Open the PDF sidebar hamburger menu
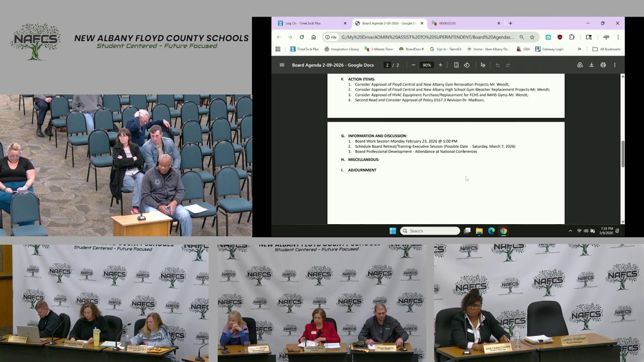 click(x=282, y=65)
